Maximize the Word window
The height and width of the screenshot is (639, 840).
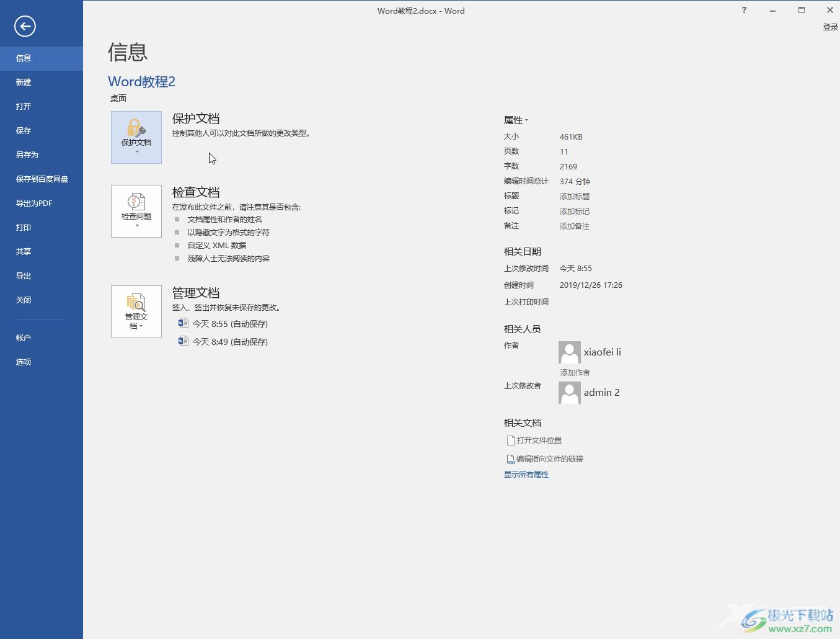pyautogui.click(x=802, y=10)
